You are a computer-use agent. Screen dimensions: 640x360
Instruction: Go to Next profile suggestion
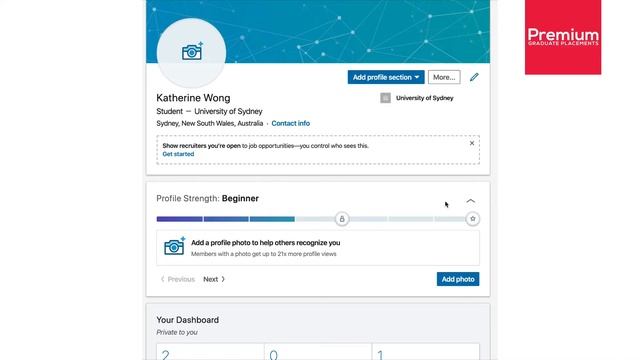pyautogui.click(x=214, y=279)
